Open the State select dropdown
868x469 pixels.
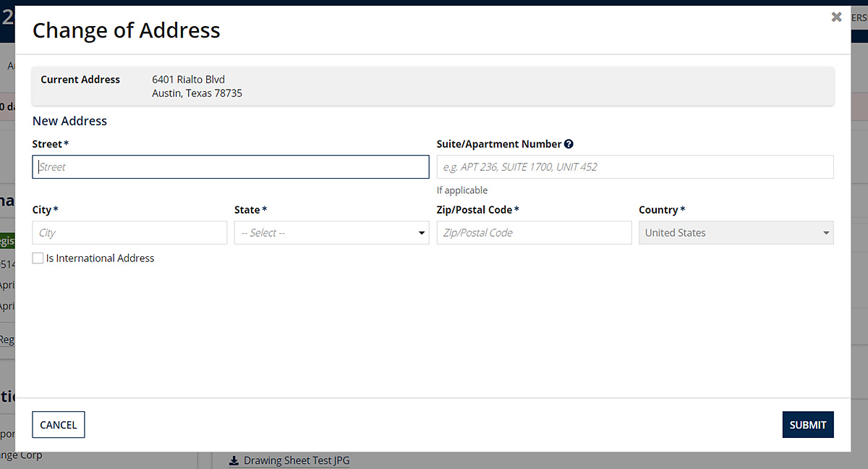[331, 233]
